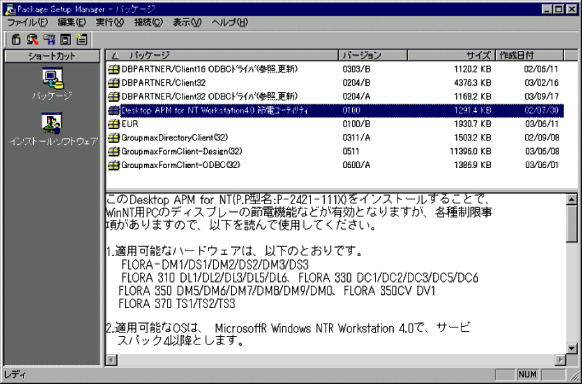Image resolution: width=582 pixels, height=384 pixels.
Task: Click version 0303/B in the list
Action: [356, 69]
